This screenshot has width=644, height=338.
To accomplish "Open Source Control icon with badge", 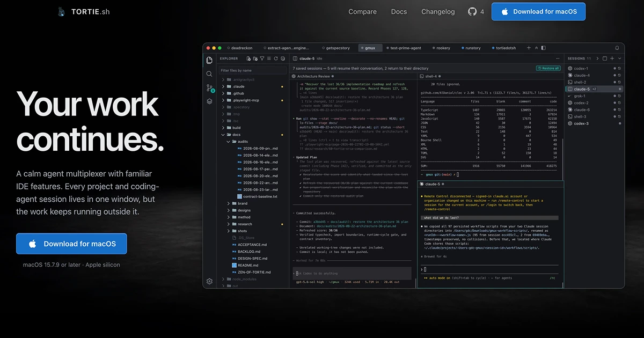I will [210, 88].
